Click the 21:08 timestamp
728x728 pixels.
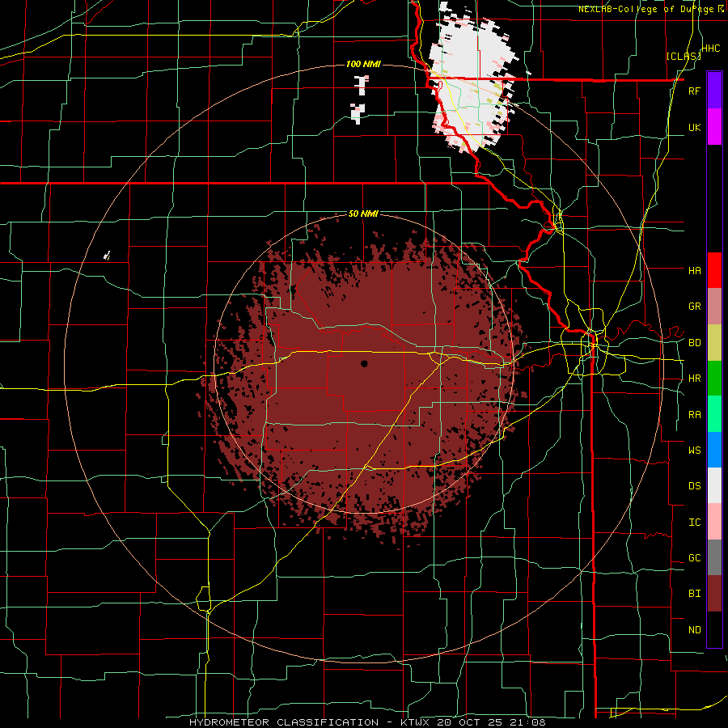527,722
